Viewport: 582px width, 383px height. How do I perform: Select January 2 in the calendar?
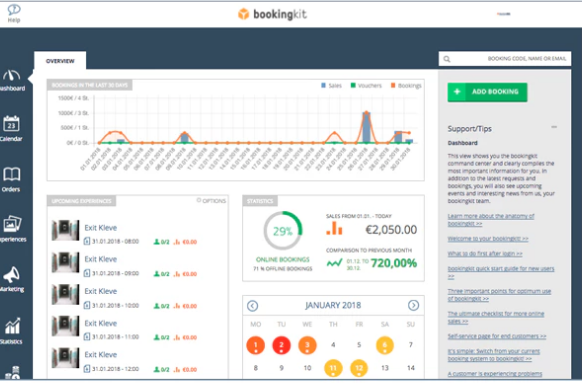pos(281,345)
